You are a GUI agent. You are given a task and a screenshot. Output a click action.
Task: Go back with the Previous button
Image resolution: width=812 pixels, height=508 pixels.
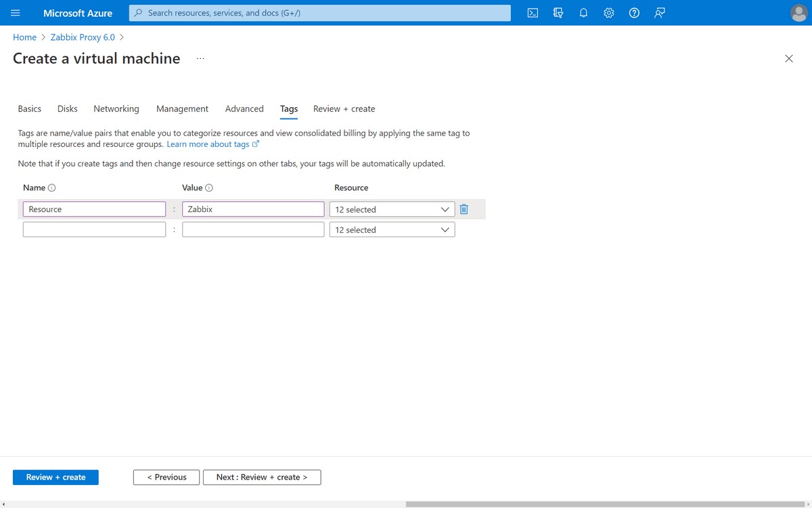click(166, 478)
